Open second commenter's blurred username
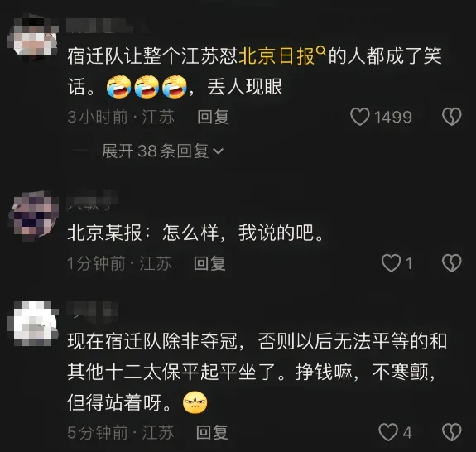Screen dimensions: 476x452 click(x=92, y=200)
